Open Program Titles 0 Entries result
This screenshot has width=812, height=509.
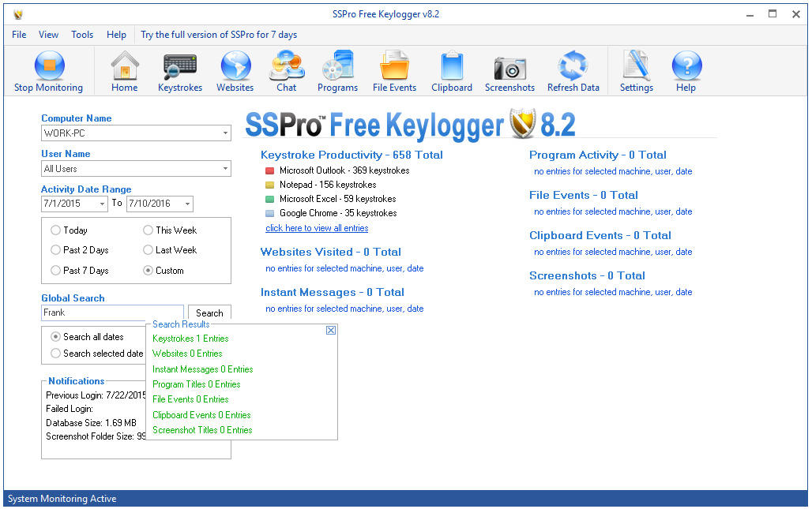196,384
